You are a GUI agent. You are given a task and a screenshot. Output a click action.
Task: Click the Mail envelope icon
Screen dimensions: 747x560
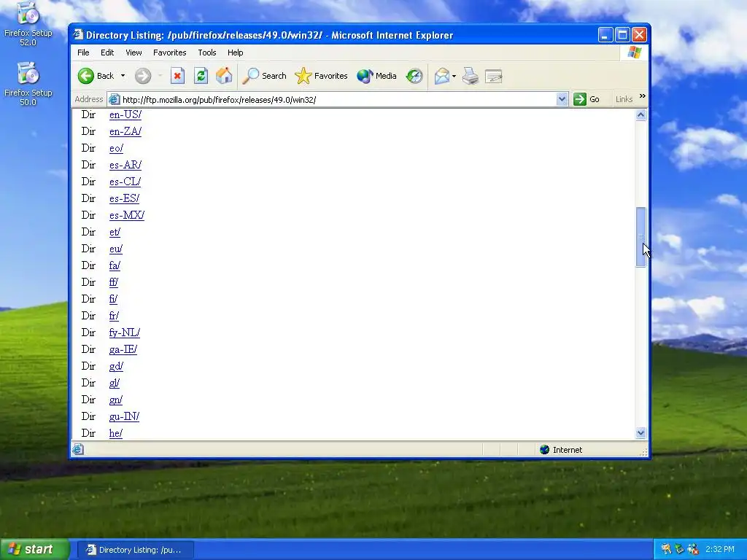click(441, 76)
